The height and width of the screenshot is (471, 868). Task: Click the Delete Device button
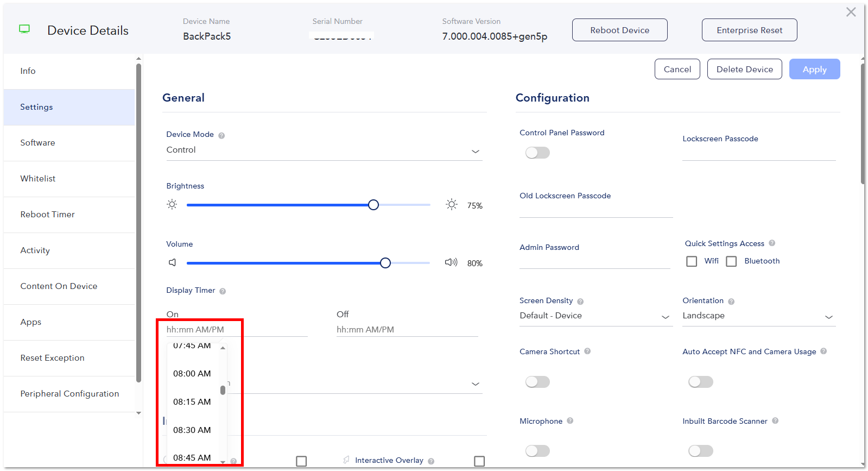744,69
